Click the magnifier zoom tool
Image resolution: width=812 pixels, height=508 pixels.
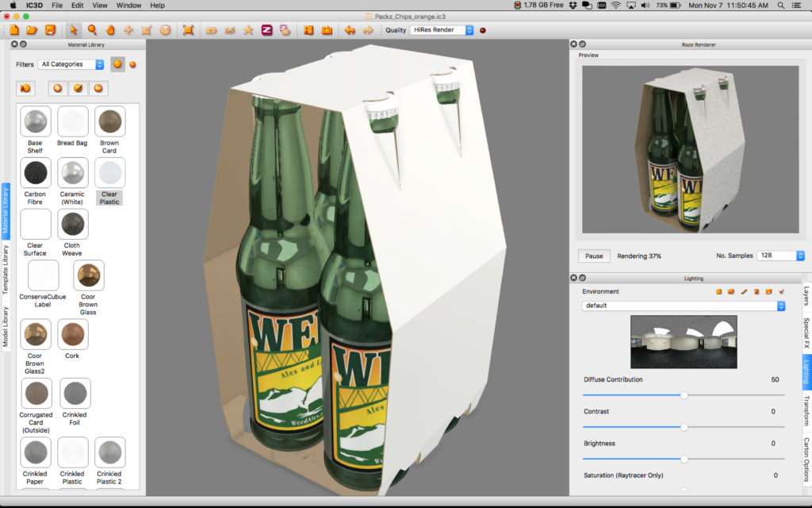click(x=92, y=30)
